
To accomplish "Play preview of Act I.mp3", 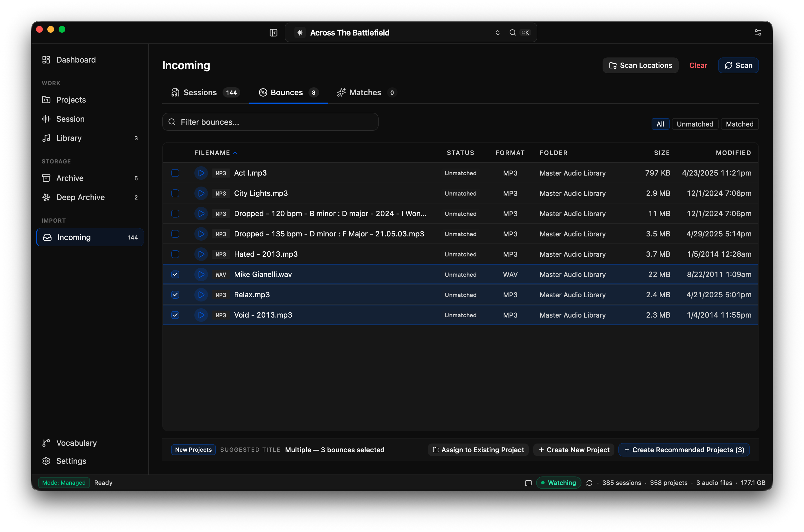I will point(201,173).
